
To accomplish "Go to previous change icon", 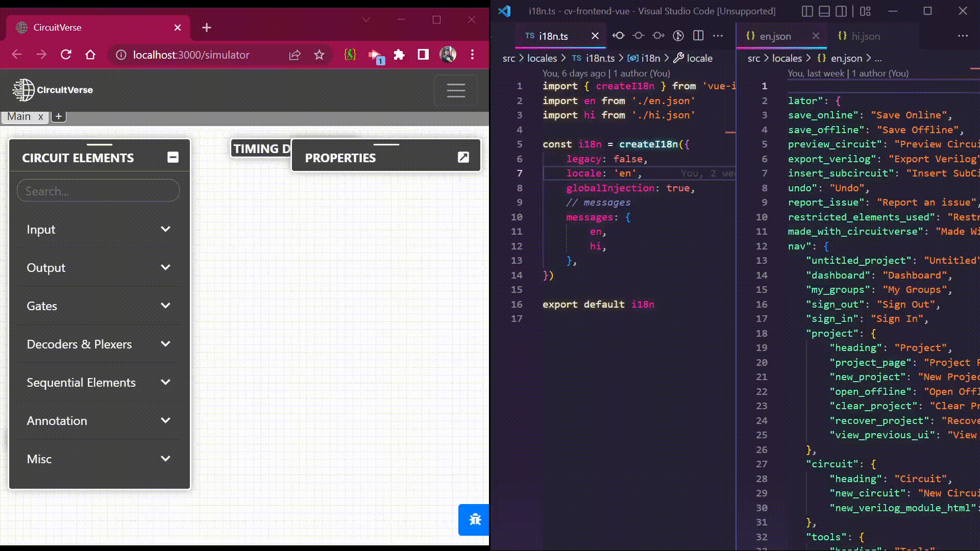I will point(619,36).
